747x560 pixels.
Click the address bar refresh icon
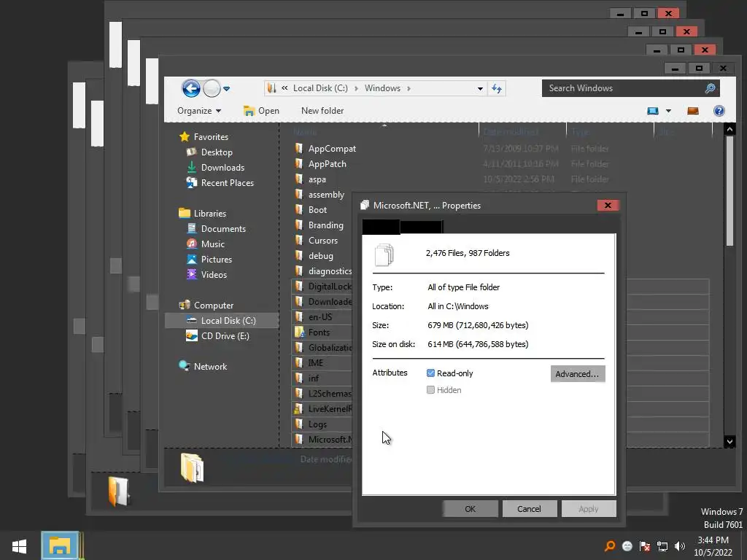coord(496,88)
